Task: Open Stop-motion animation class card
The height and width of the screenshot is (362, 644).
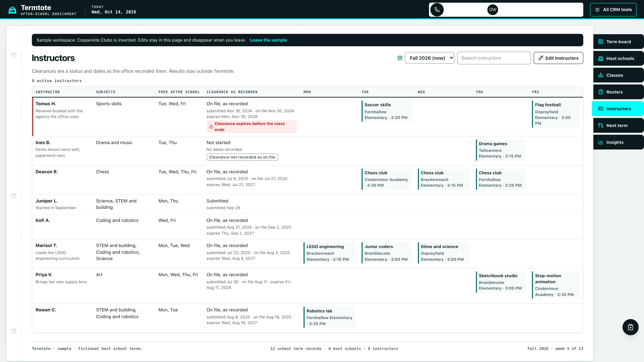Action: [555, 285]
